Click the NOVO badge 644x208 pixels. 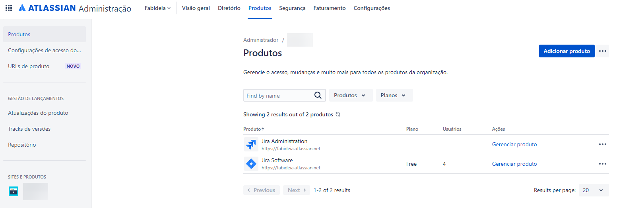click(x=73, y=66)
